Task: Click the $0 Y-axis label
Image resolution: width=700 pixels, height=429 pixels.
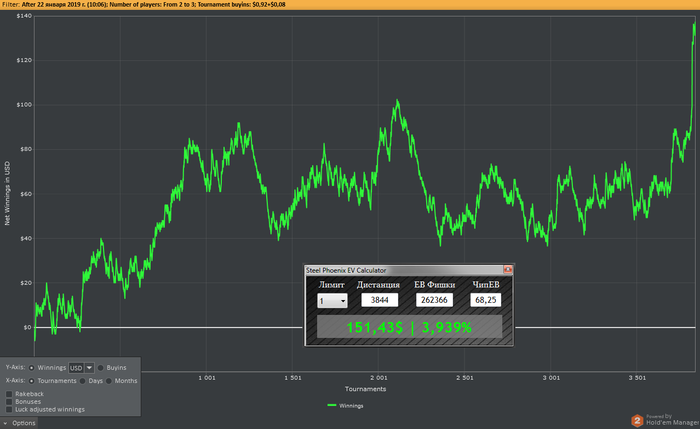Action: coord(27,327)
